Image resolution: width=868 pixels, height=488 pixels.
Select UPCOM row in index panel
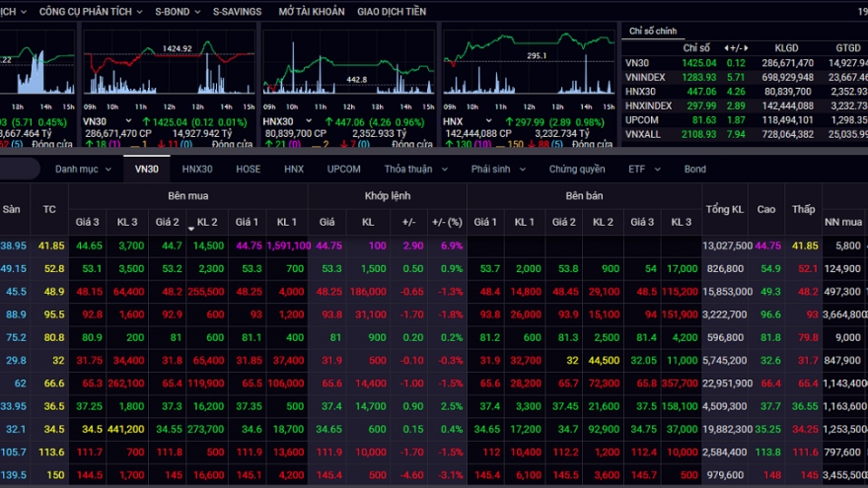click(745, 120)
